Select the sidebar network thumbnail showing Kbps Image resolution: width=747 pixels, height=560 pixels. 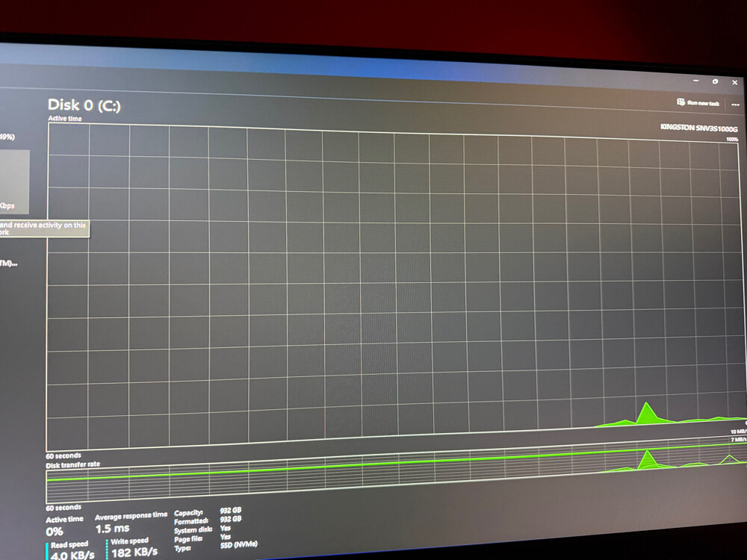pyautogui.click(x=14, y=181)
